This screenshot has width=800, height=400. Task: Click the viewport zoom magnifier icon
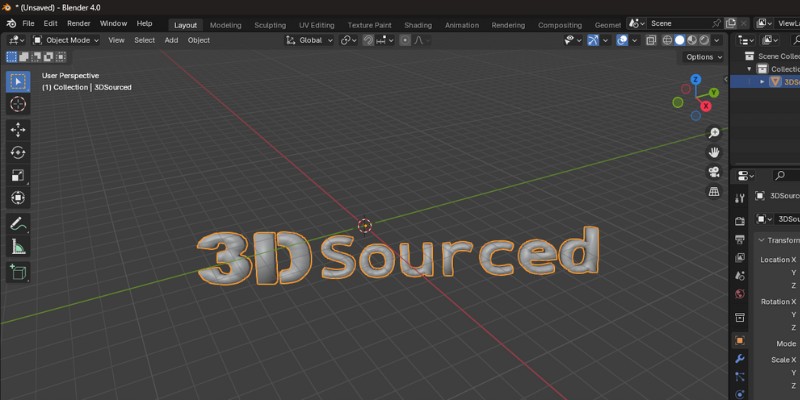click(x=714, y=133)
